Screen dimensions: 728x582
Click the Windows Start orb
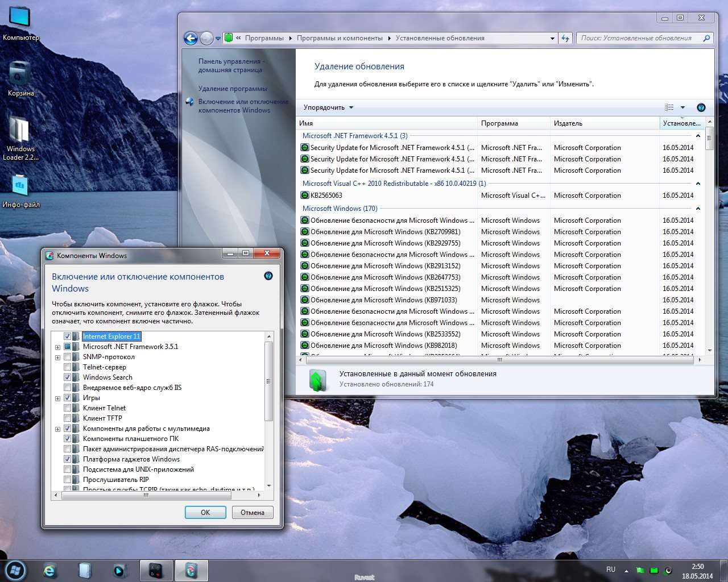15,570
